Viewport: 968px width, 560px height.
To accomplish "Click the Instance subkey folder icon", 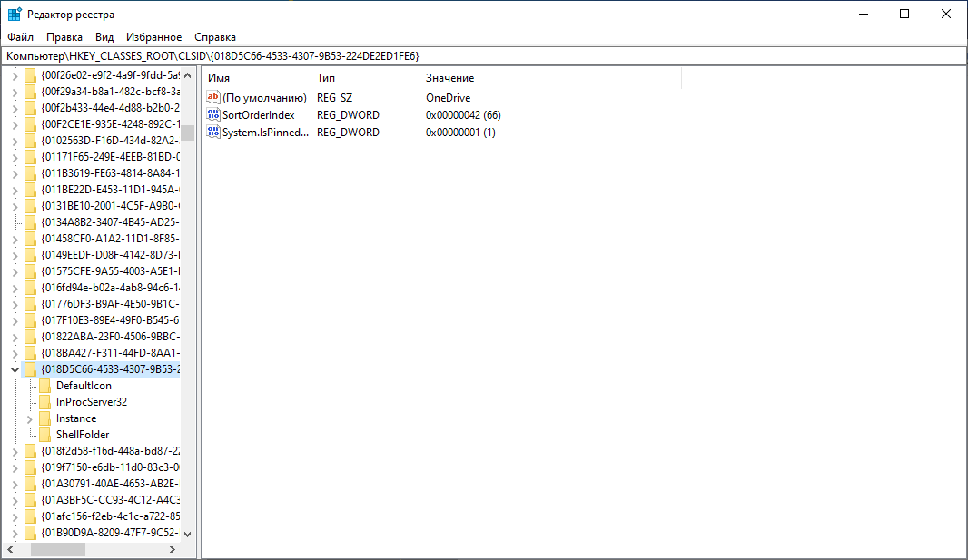I will tap(45, 418).
